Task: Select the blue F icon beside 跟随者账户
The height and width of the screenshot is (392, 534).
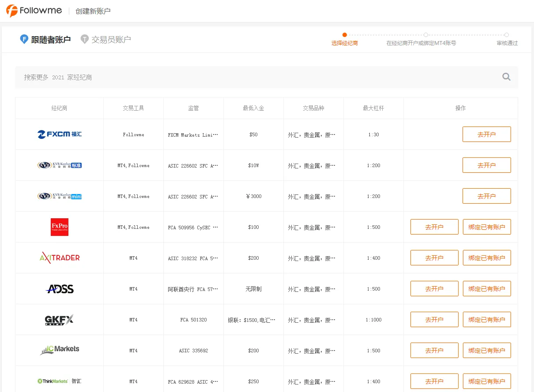Action: [24, 39]
